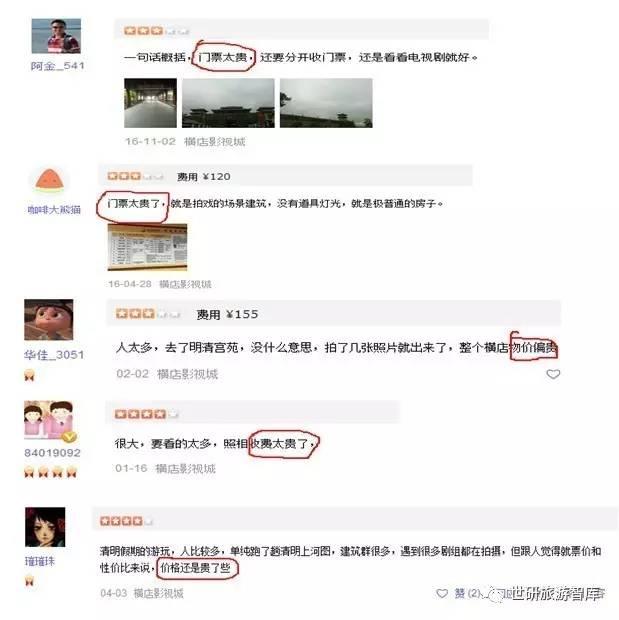This screenshot has height=620, width=619.
Task: Open the username link 华佳_3051
Action: coord(54,355)
